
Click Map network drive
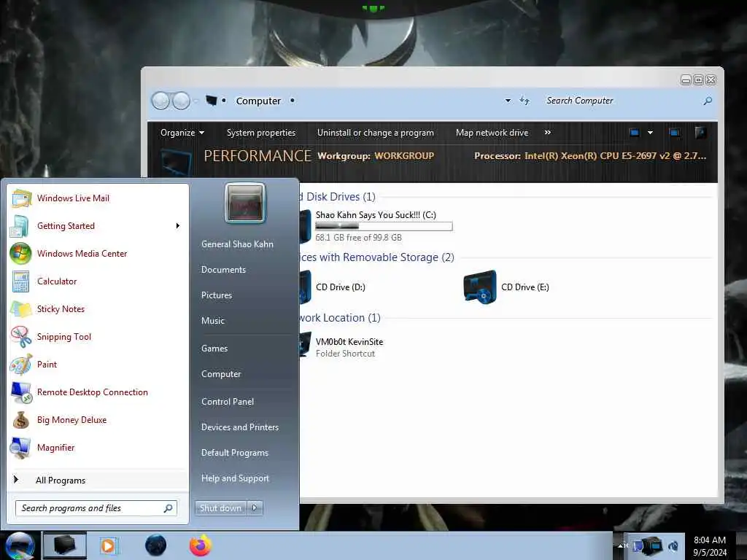pyautogui.click(x=492, y=133)
